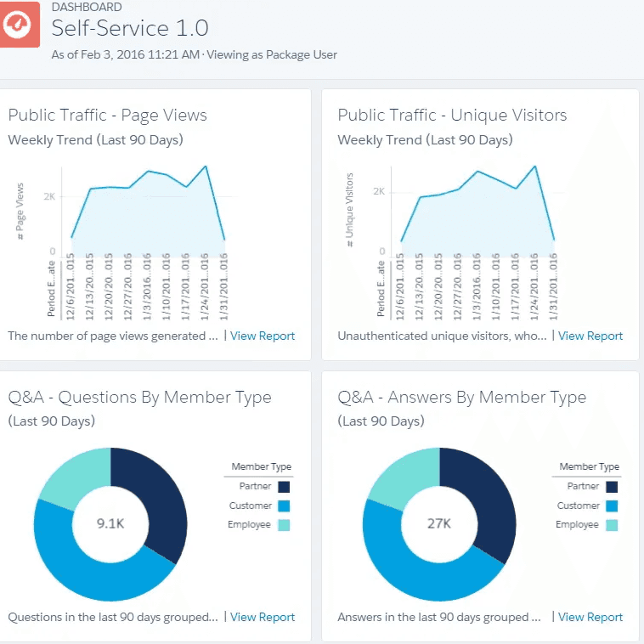This screenshot has width=644, height=644.
Task: Click the 'The number of page views generated' description
Action: 113,336
